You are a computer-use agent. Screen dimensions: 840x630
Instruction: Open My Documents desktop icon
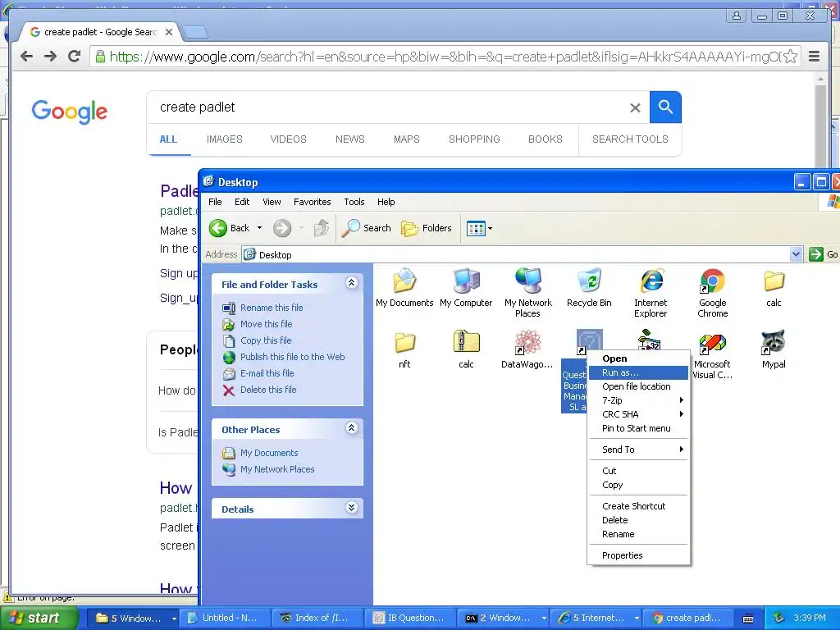click(x=404, y=288)
